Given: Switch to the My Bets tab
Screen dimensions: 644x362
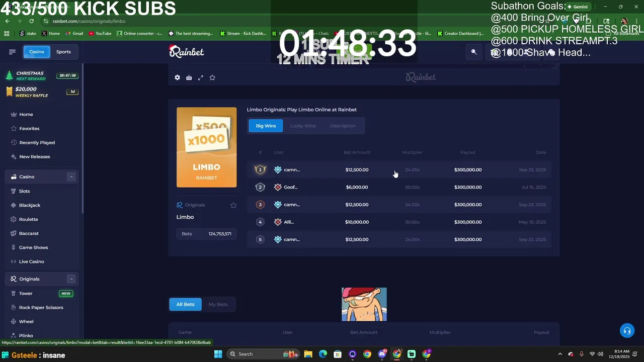Looking at the screenshot, I should pyautogui.click(x=218, y=304).
